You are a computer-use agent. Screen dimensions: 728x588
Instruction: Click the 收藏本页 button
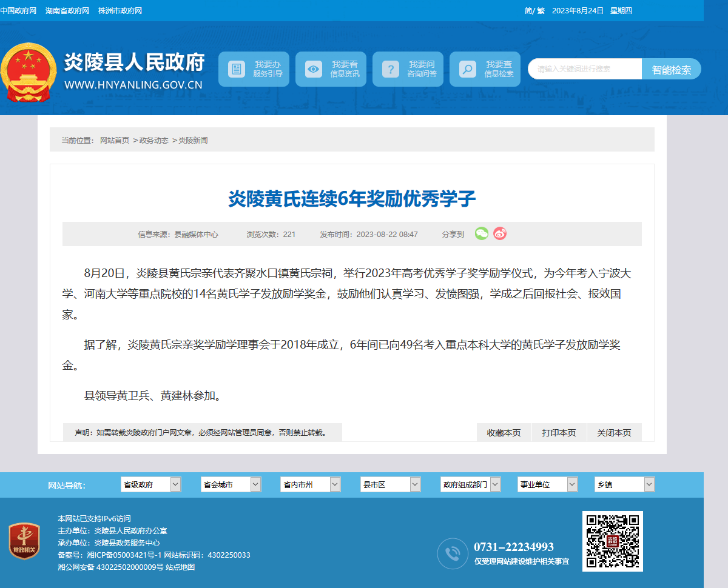coord(504,433)
